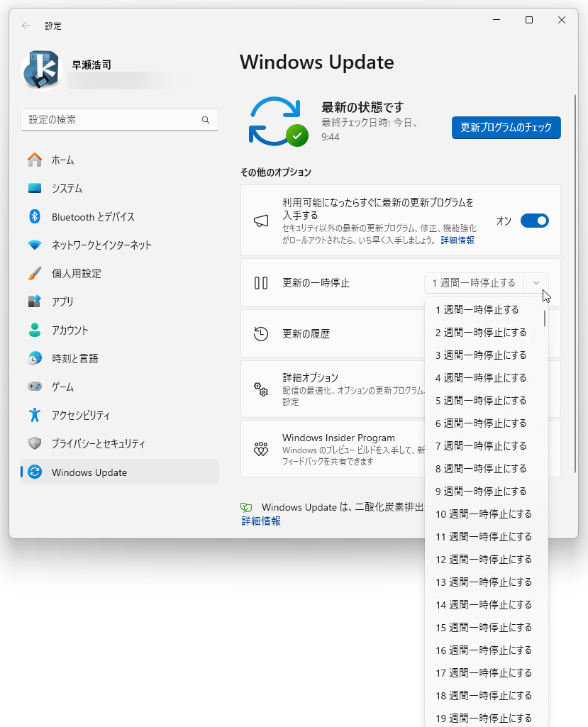Viewport: 588px width, 727px height.
Task: Click the large update status sync icon
Action: 278,121
